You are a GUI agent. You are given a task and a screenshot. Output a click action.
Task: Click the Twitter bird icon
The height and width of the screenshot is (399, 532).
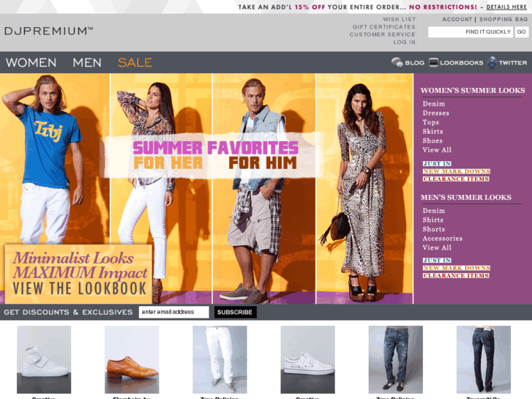coord(492,63)
